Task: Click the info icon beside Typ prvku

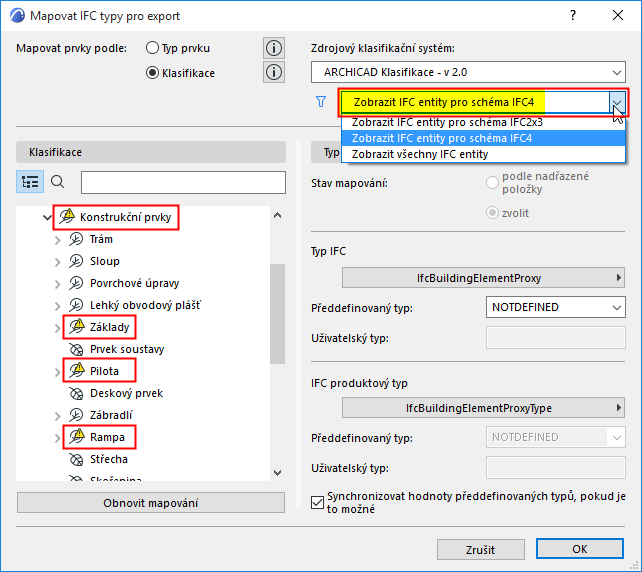Action: pos(274,48)
